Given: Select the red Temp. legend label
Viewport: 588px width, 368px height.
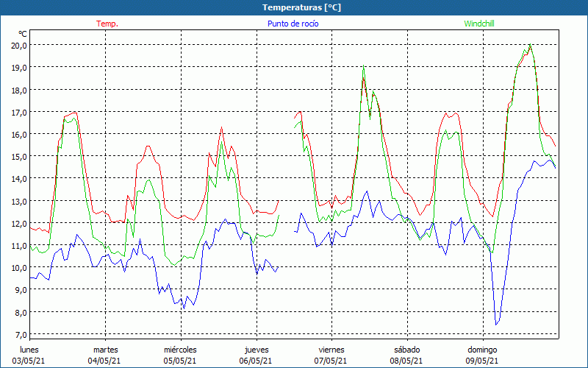Looking at the screenshot, I should click(x=107, y=24).
